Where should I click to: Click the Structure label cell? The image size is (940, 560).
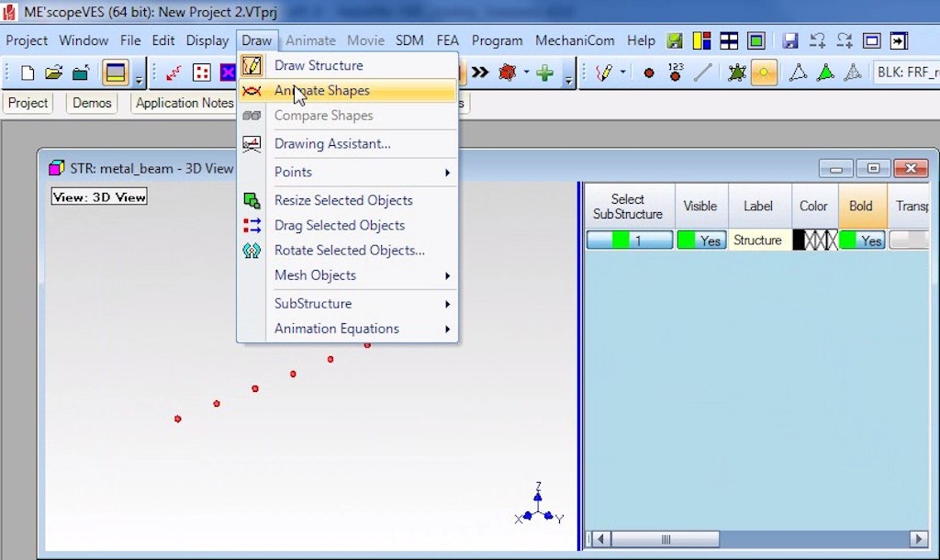click(x=757, y=241)
